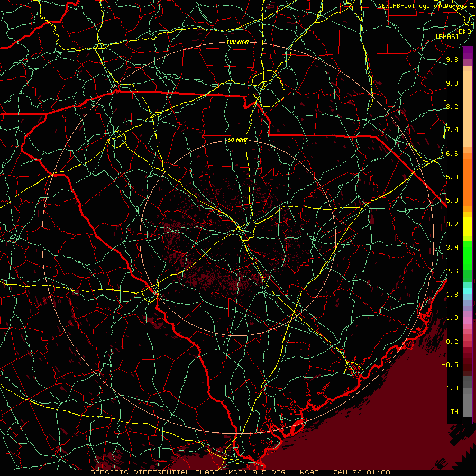
Task: Click the light peach swatch in the color bar
Action: click(x=467, y=109)
